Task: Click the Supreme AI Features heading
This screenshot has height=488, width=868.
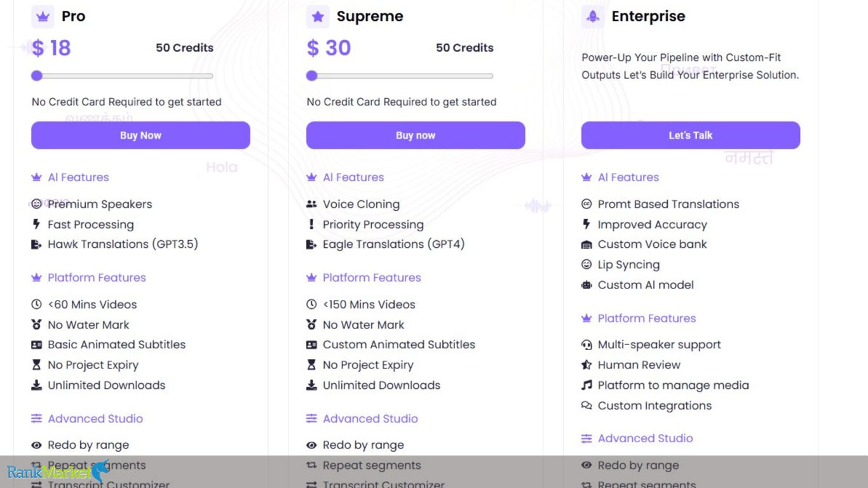Action: 353,177
